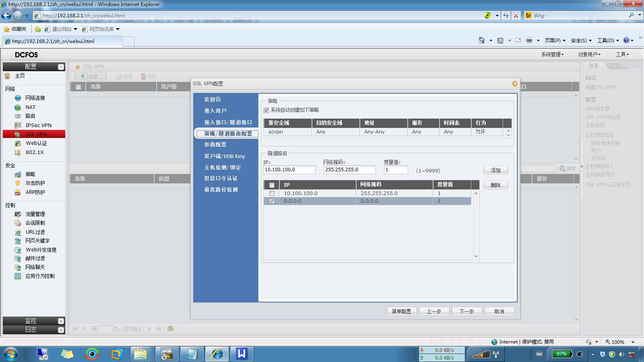Click the 取消 button
644x362 pixels.
point(499,311)
